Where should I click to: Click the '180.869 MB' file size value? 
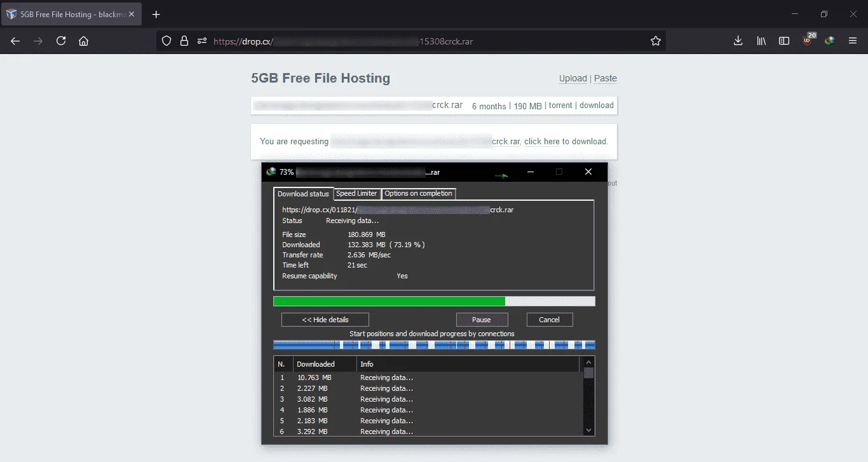point(367,234)
